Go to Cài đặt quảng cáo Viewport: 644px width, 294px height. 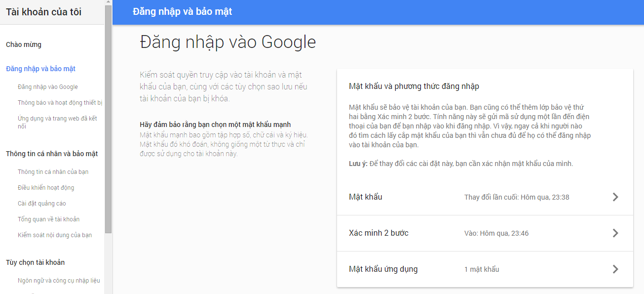point(41,204)
